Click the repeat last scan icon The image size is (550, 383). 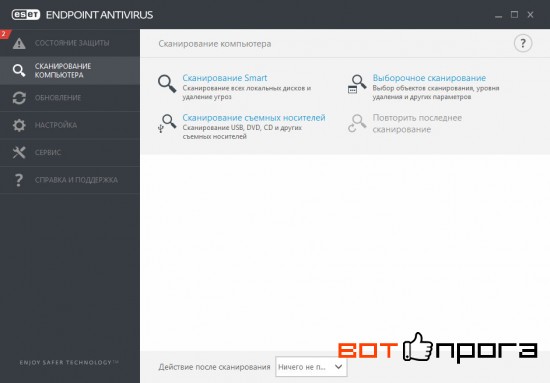click(x=357, y=123)
